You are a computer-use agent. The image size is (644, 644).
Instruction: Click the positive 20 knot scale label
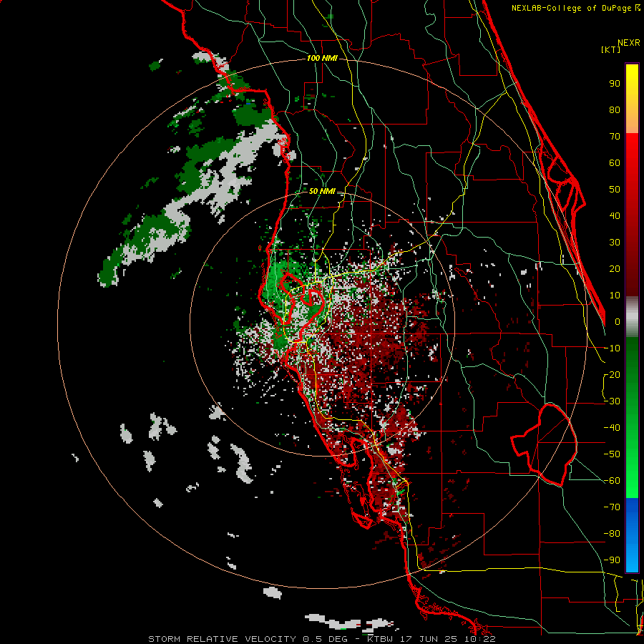(615, 269)
